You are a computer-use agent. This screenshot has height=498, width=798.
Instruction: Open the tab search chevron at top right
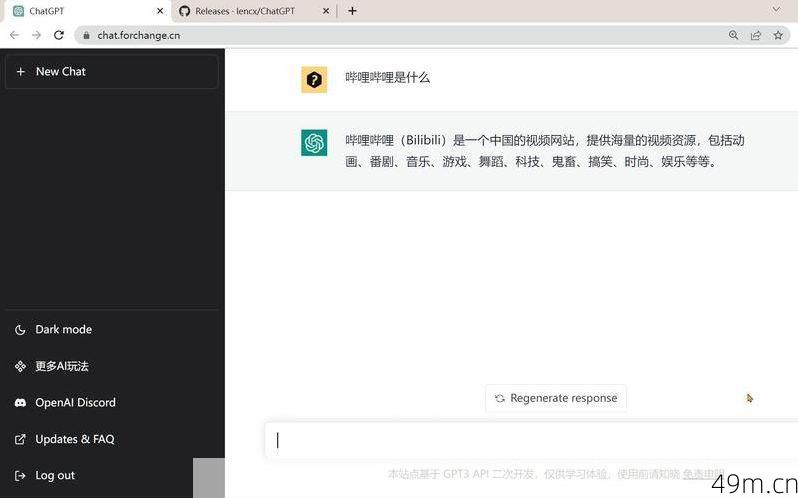click(776, 10)
